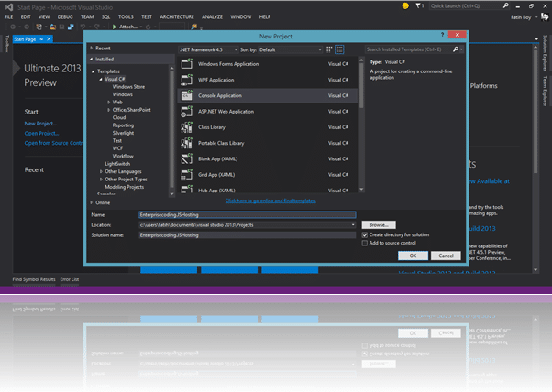Check Add to source control
552x392 pixels.
(x=365, y=243)
